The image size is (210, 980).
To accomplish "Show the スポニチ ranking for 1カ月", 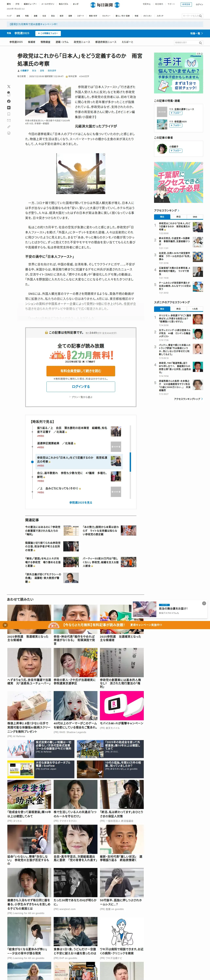I will point(195,309).
